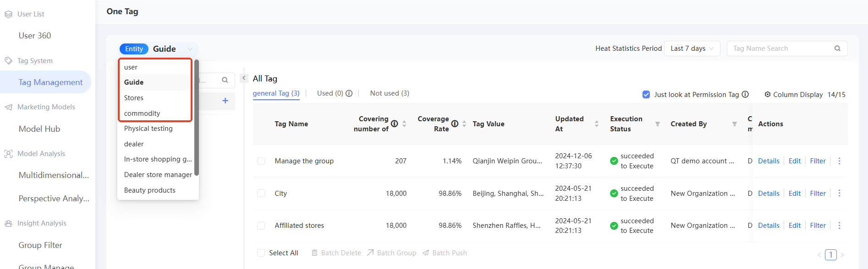
Task: Click the Tag Name Search input field
Action: pyautogui.click(x=779, y=48)
